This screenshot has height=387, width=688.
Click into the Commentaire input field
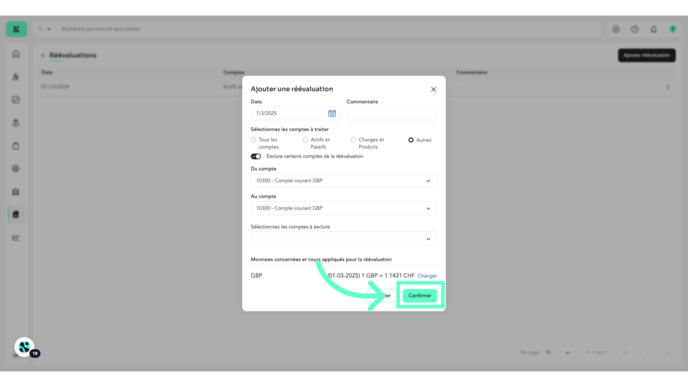pyautogui.click(x=391, y=113)
